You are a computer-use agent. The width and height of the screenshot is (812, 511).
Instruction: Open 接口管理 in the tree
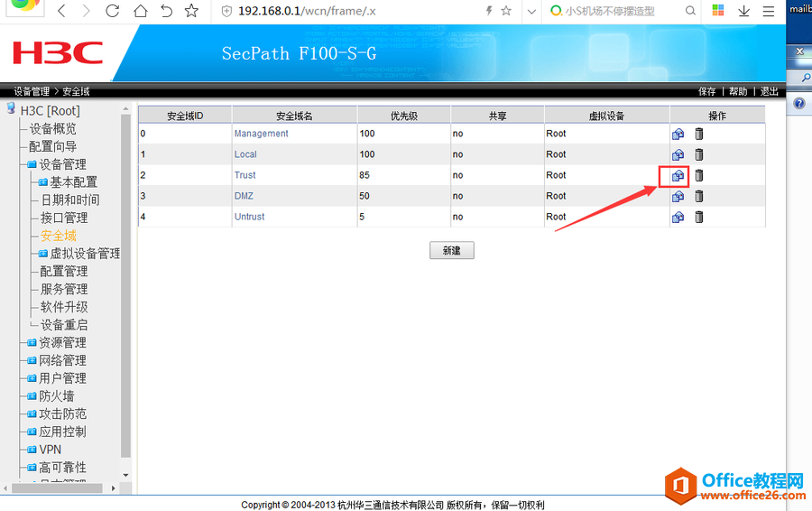(x=64, y=218)
